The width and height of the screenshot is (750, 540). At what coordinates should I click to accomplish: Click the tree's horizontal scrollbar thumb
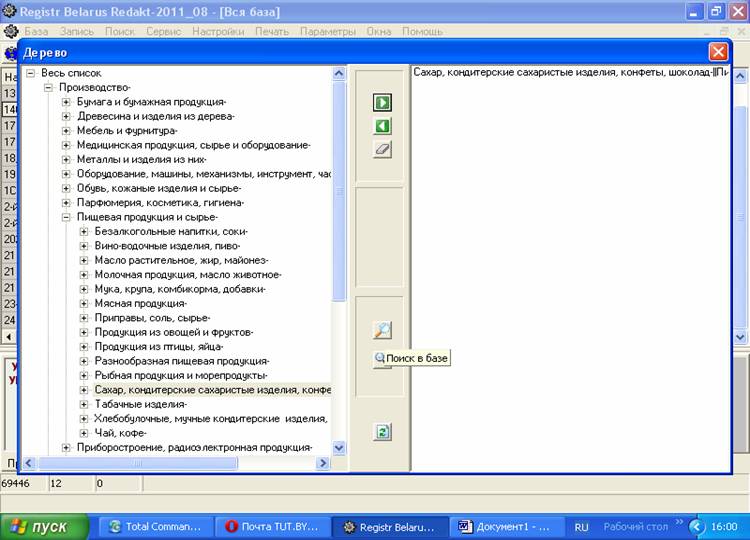(170, 463)
